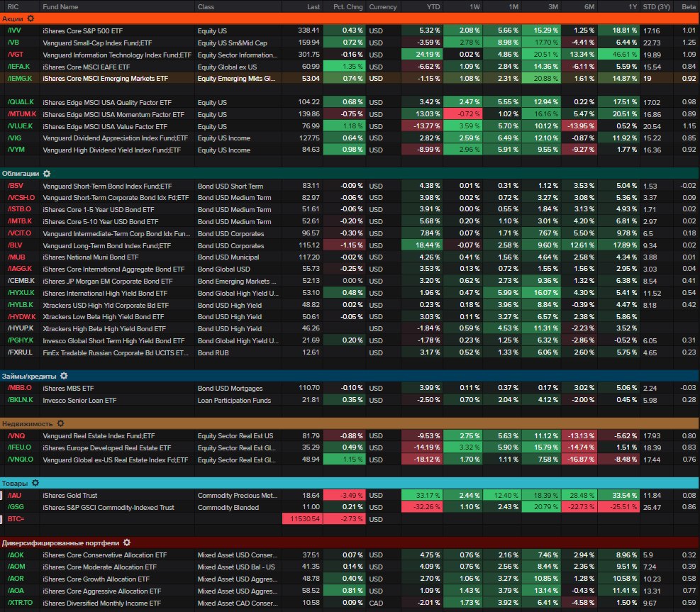Image resolution: width=700 pixels, height=612 pixels.
Task: Sort by Fund Name column header
Action: [60, 6]
